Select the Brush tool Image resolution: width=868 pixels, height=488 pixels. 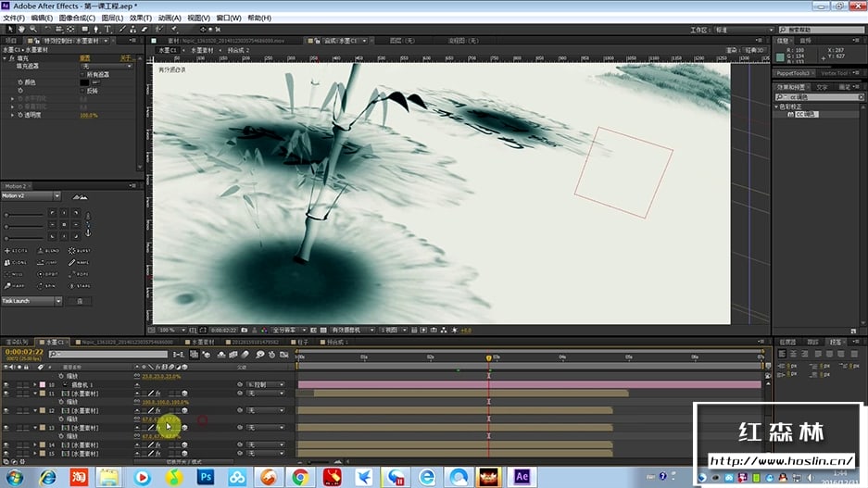tap(122, 29)
